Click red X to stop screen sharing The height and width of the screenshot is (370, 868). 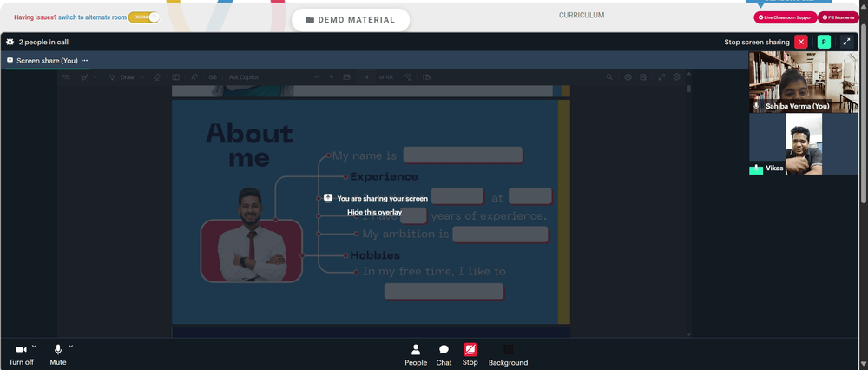coord(801,42)
